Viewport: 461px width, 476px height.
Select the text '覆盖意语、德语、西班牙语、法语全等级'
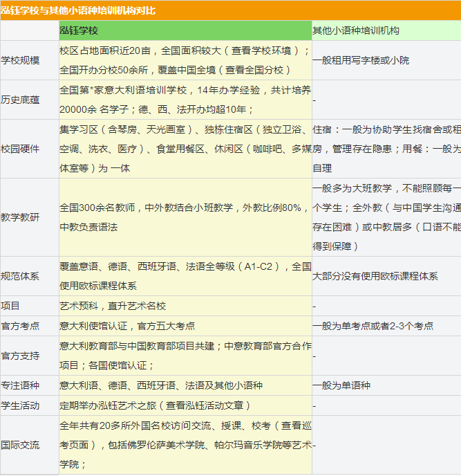(x=147, y=266)
